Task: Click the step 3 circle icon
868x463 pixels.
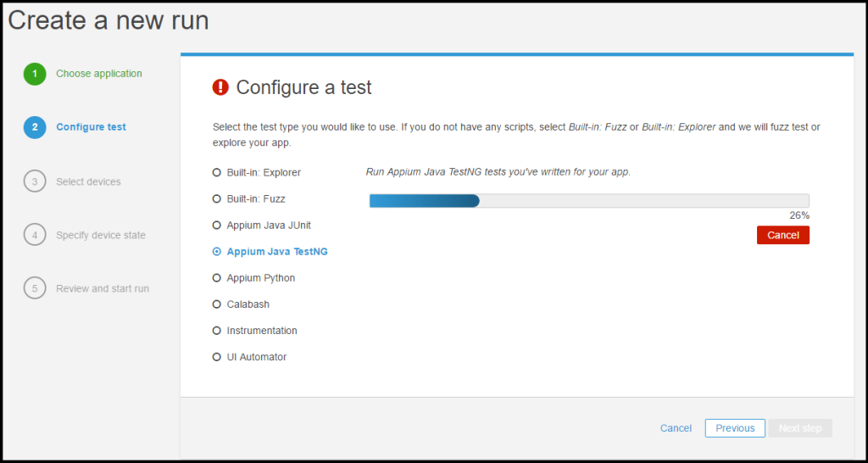Action: [35, 181]
